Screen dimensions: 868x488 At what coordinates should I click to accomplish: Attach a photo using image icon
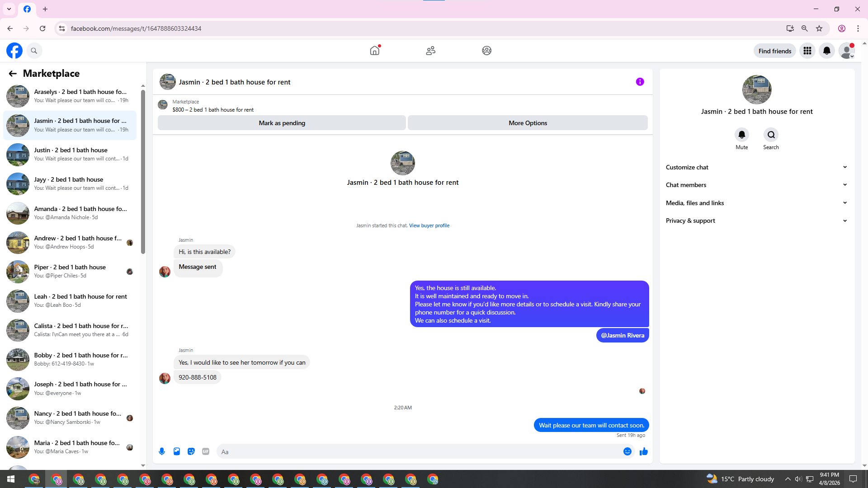[x=177, y=451]
